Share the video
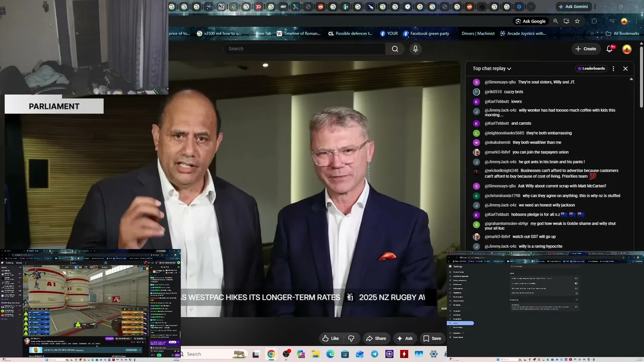The image size is (644, 362). 376,338
